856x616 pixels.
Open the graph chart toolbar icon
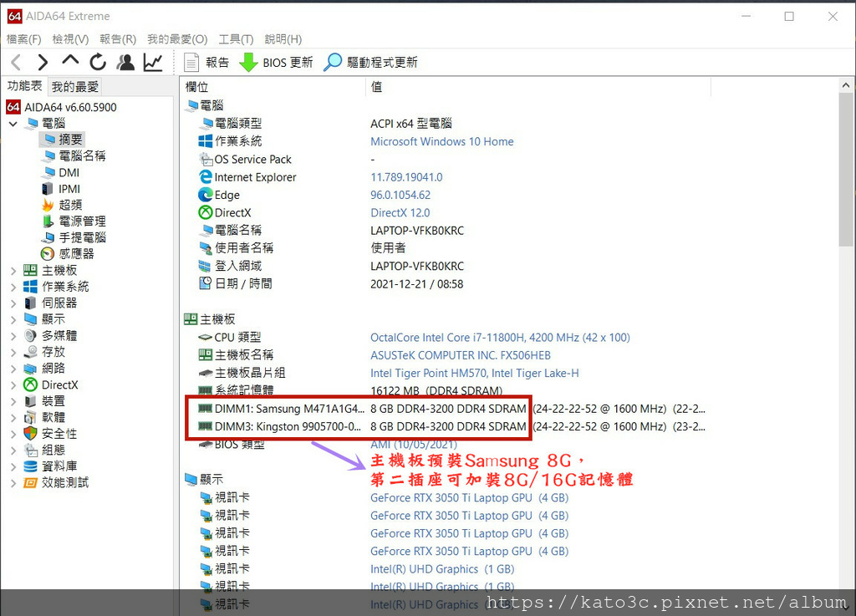154,63
